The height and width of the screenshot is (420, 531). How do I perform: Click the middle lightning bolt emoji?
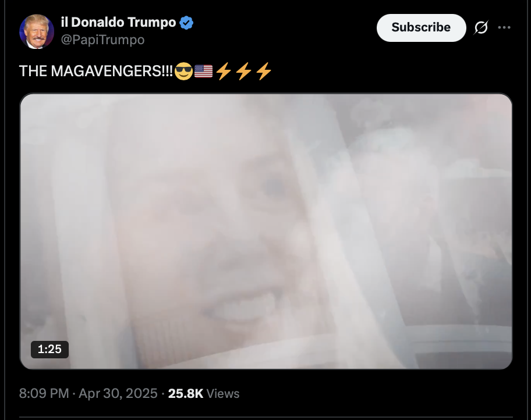point(243,71)
